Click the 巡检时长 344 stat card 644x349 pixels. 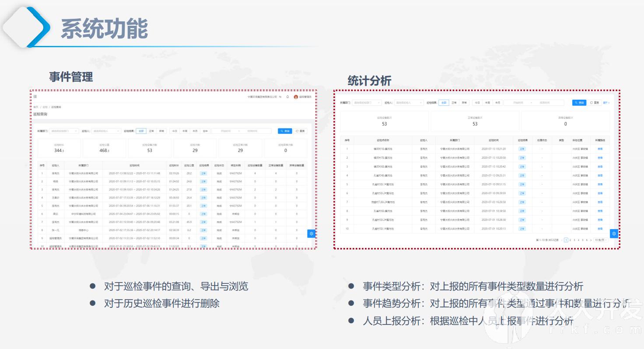pyautogui.click(x=59, y=148)
